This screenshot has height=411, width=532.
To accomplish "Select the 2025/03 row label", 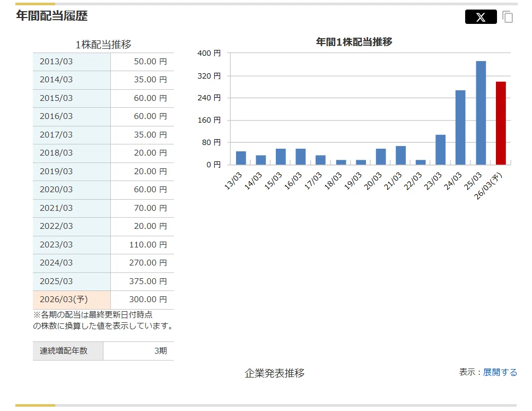I will [x=72, y=281].
